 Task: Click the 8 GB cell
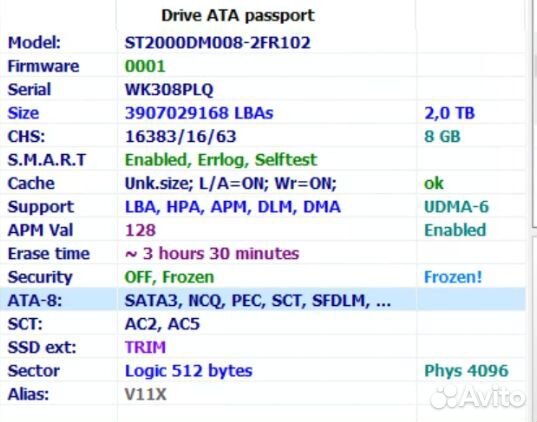(442, 136)
